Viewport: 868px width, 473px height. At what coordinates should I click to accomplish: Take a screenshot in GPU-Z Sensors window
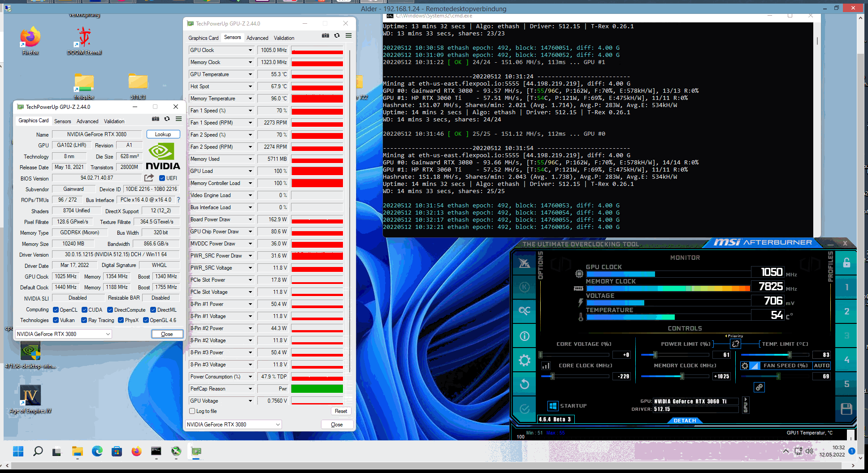pyautogui.click(x=325, y=36)
